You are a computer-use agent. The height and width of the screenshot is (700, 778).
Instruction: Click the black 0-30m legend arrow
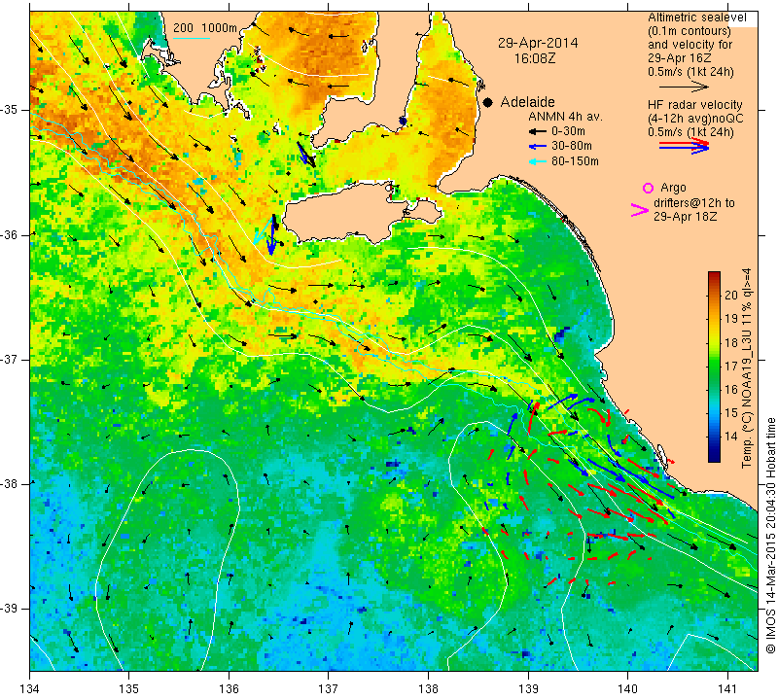pos(537,132)
